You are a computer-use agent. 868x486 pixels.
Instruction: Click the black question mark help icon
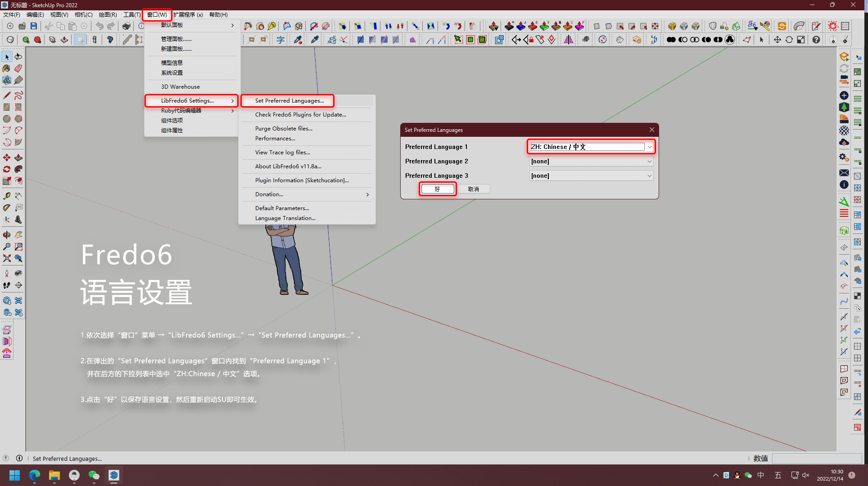click(816, 40)
